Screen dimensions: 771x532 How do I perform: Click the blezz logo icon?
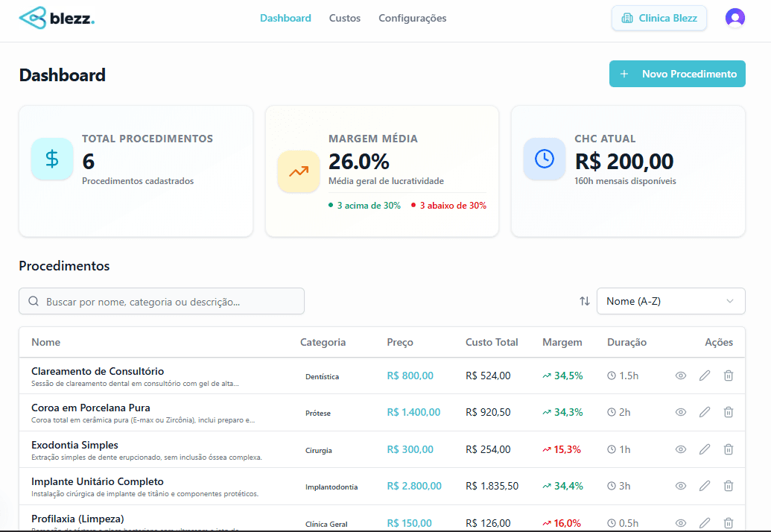pos(33,18)
